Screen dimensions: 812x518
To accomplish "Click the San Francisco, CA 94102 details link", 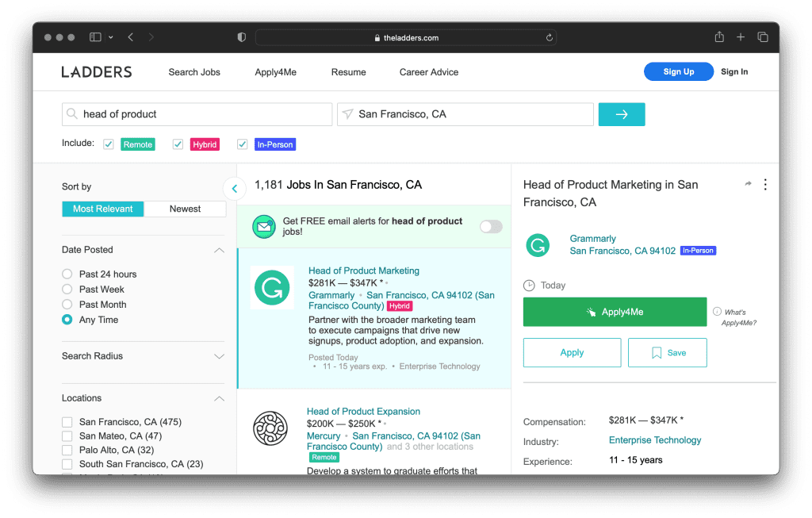I will (622, 251).
